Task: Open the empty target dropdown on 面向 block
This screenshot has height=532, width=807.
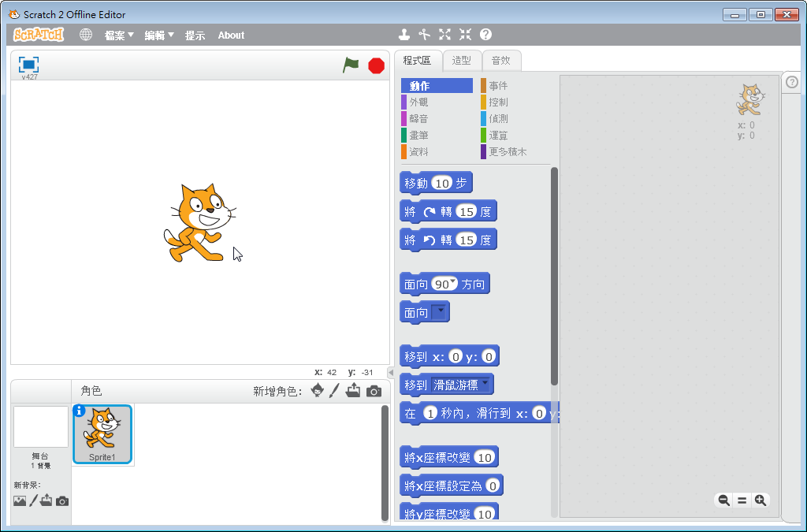Action: click(439, 312)
